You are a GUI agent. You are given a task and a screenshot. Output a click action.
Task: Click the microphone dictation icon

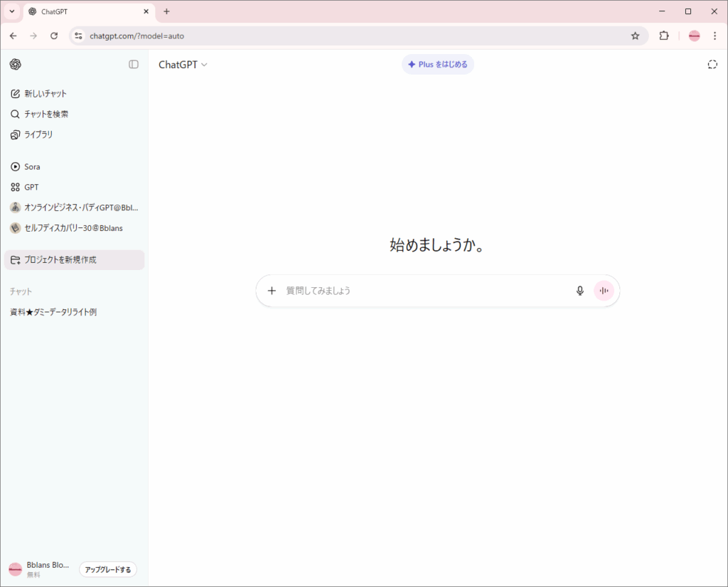580,291
